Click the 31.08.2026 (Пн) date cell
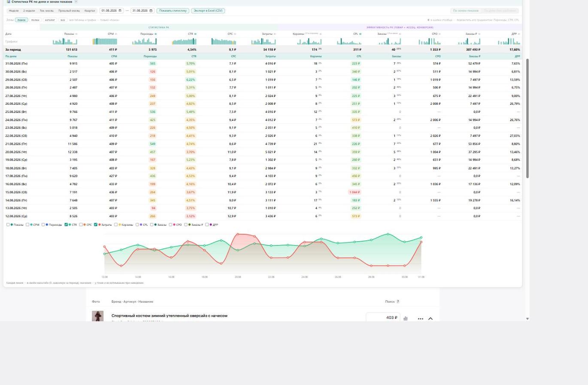The height and width of the screenshot is (385, 588). click(x=16, y=64)
